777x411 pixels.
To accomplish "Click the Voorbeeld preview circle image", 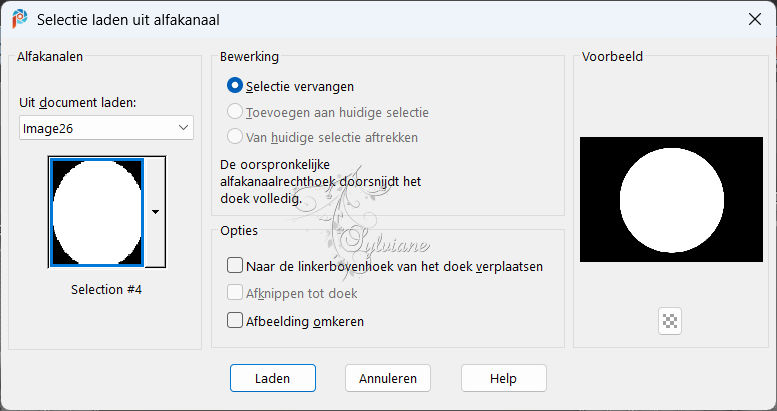I will tap(671, 199).
